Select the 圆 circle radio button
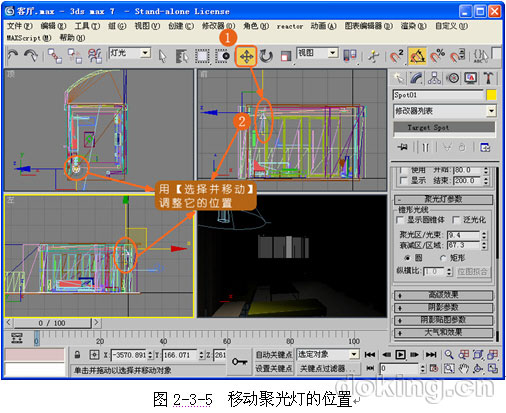 [407, 258]
